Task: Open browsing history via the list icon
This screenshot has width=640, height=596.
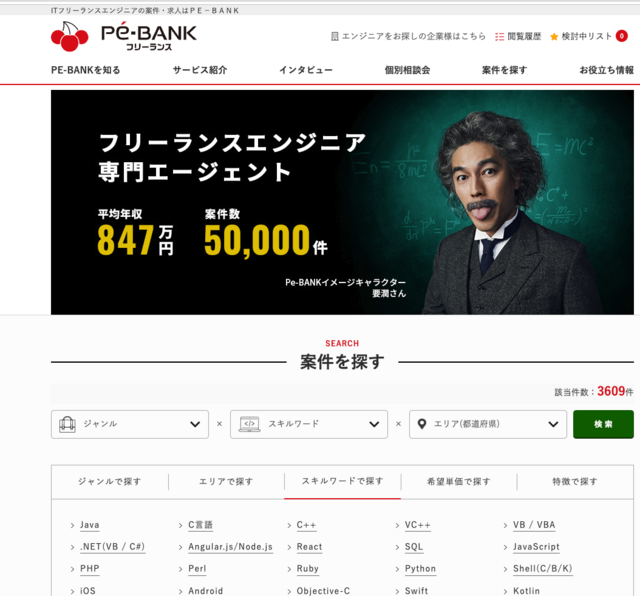Action: pyautogui.click(x=499, y=37)
